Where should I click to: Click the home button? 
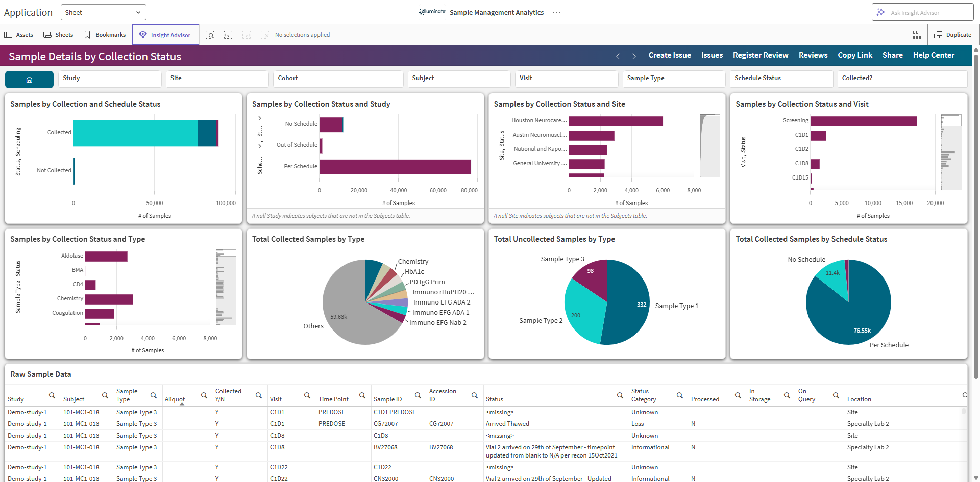[29, 80]
